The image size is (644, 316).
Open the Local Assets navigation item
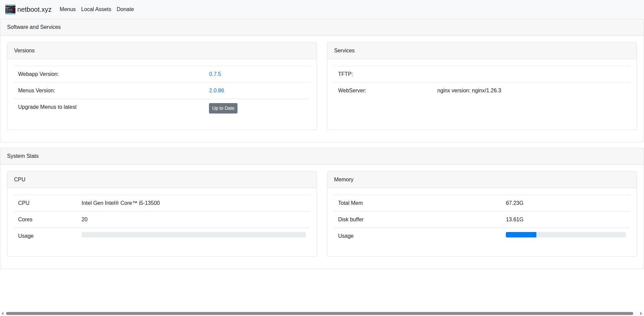pyautogui.click(x=96, y=9)
